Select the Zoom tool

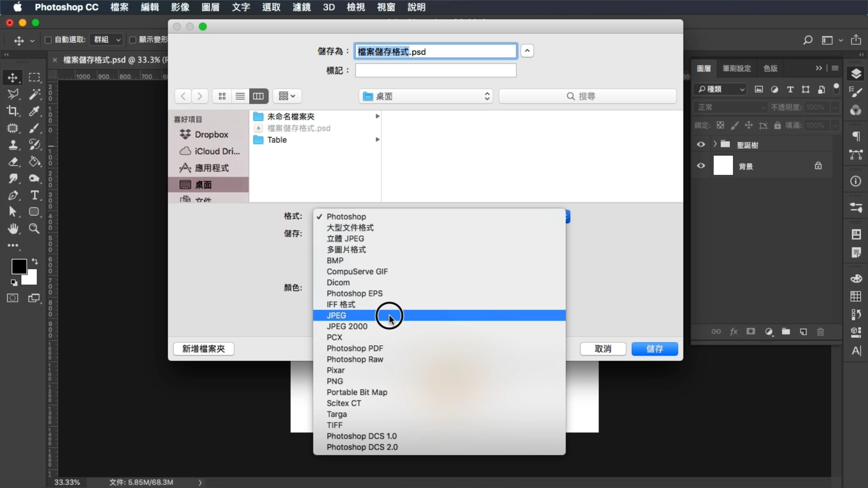[x=34, y=229]
